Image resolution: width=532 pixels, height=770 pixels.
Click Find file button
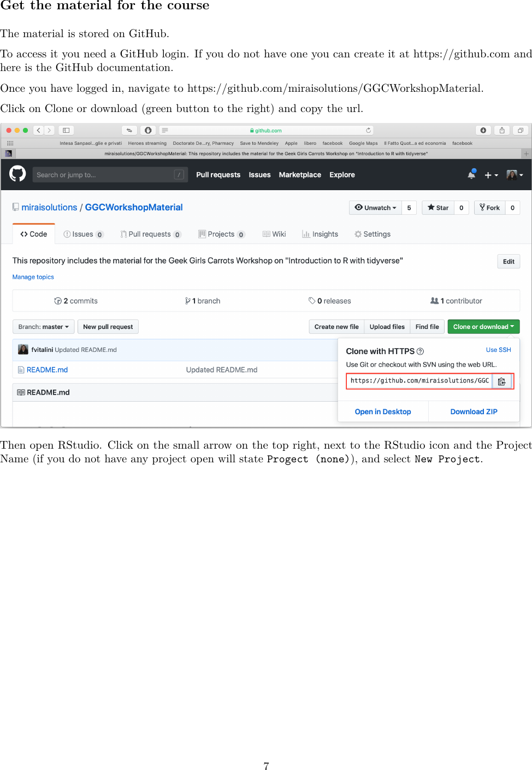[x=427, y=327]
